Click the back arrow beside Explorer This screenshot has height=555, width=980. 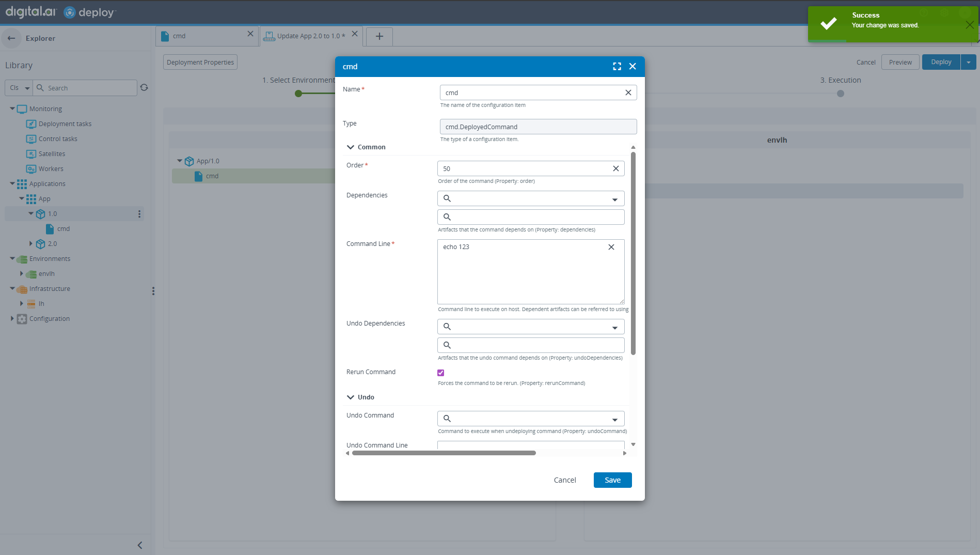11,38
